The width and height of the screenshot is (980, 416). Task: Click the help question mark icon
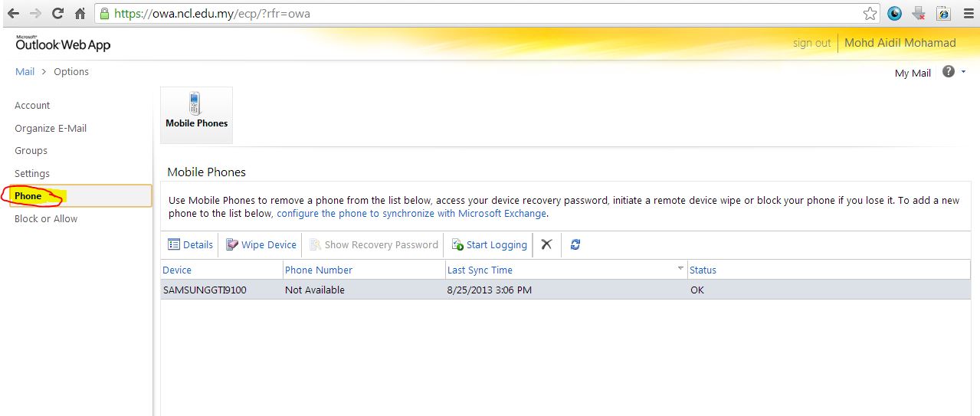(949, 72)
